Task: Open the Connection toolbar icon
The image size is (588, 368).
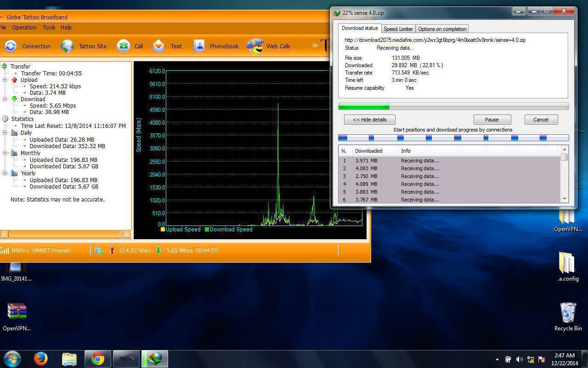Action: click(x=11, y=46)
